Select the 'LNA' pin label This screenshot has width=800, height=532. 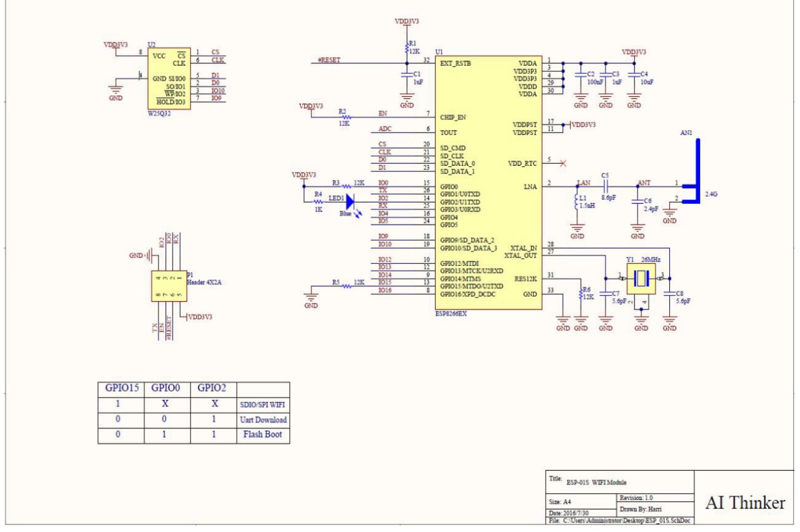click(x=530, y=186)
